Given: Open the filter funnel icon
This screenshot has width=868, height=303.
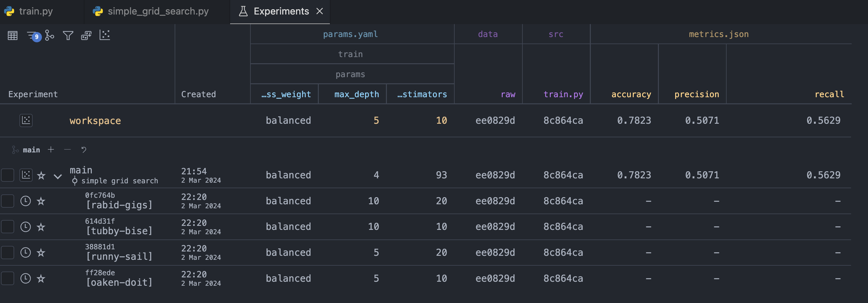Looking at the screenshot, I should [x=68, y=35].
